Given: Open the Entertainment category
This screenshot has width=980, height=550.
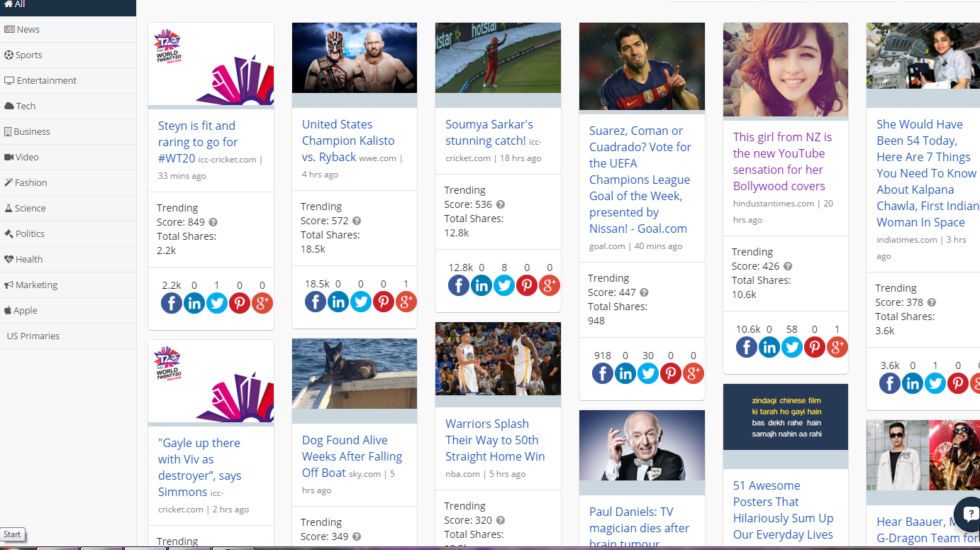Looking at the screenshot, I should [x=68, y=80].
